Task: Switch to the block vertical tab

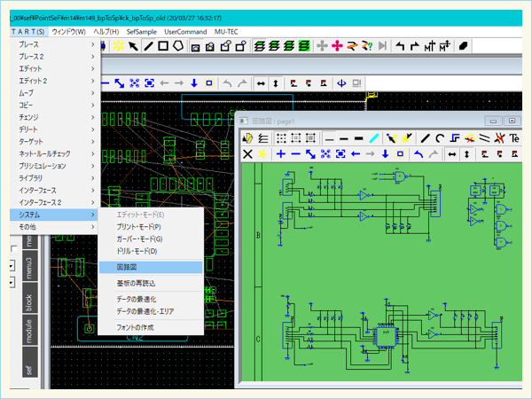Action: (29, 301)
